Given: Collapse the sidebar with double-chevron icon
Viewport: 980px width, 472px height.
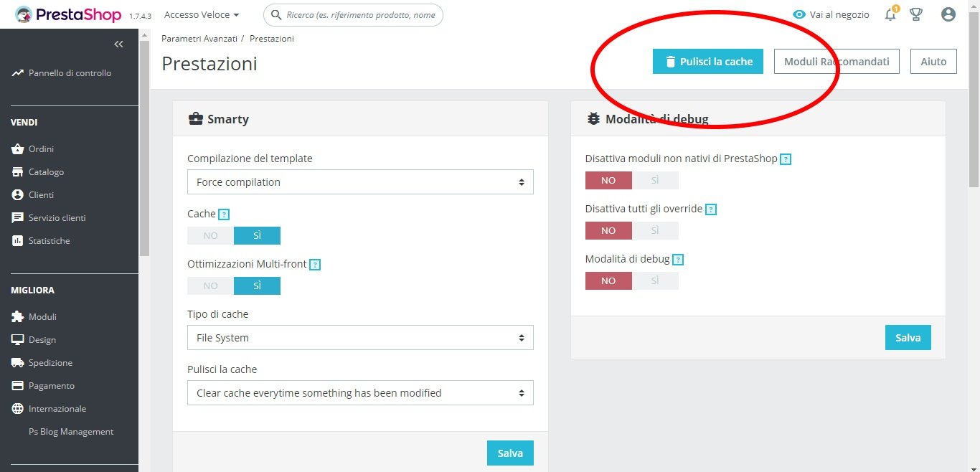Looking at the screenshot, I should (x=119, y=44).
